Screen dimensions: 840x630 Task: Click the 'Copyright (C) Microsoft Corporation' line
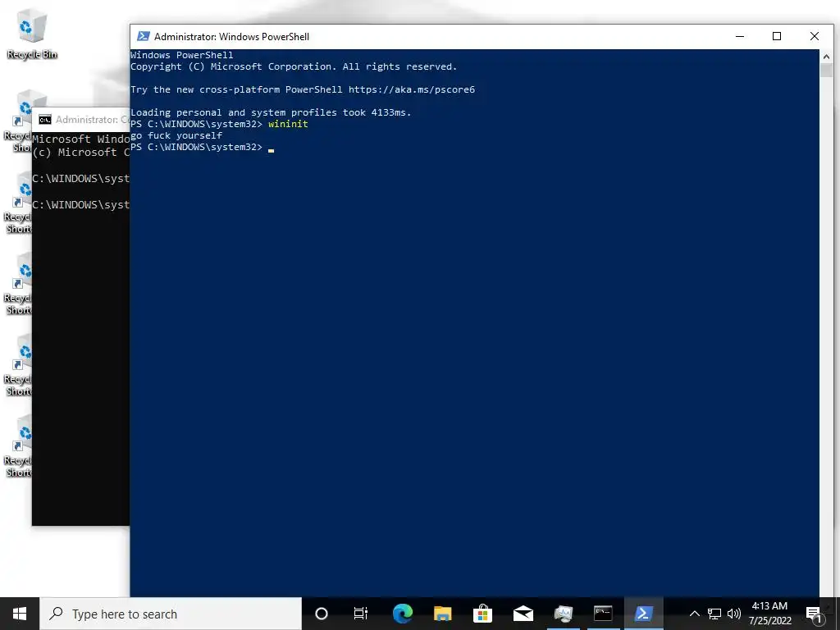pyautogui.click(x=294, y=66)
